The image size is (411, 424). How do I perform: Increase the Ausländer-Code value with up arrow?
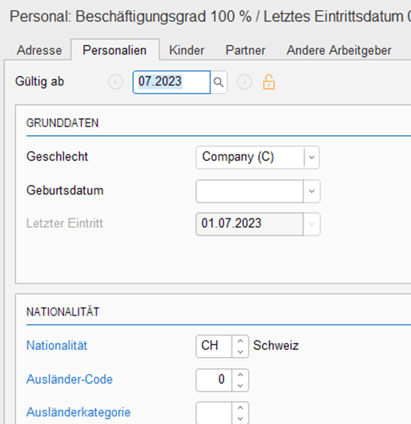pos(240,375)
